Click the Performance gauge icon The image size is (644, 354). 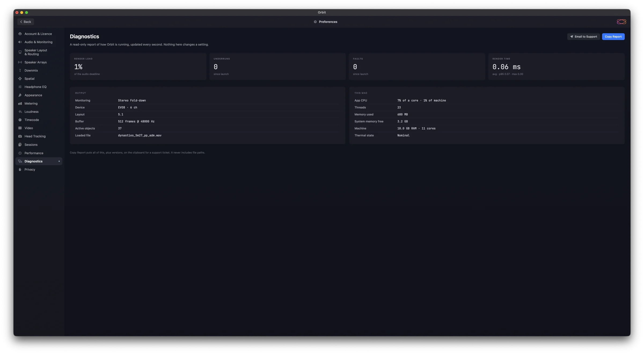click(x=20, y=153)
